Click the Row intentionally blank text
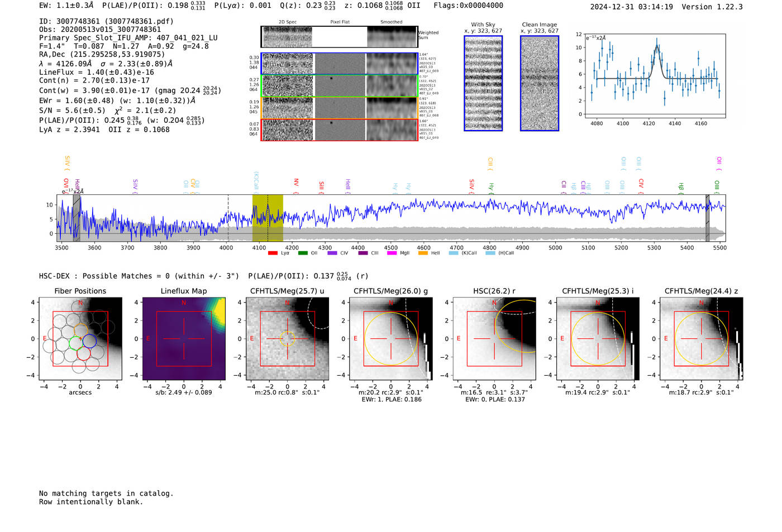The image size is (782, 532). [91, 502]
